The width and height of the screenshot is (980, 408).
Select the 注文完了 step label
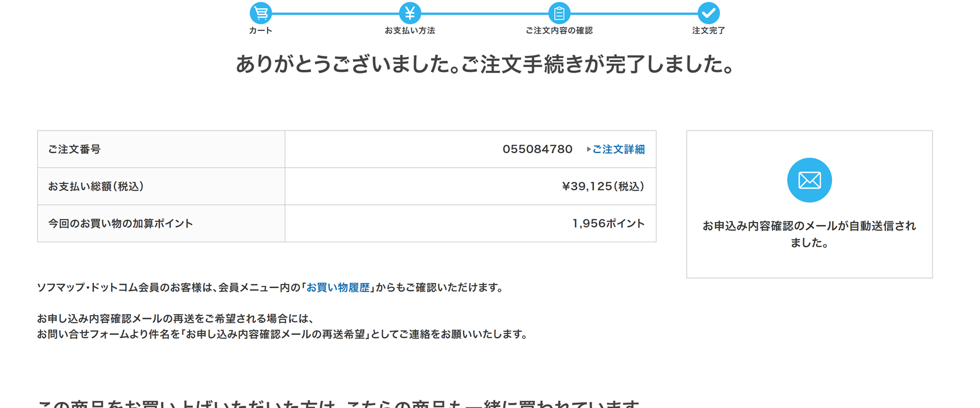point(708,30)
